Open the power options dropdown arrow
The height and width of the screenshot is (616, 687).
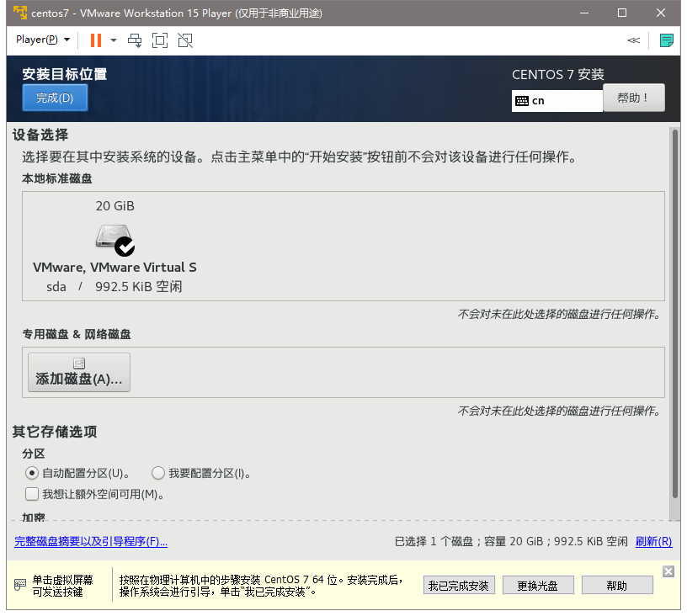114,40
